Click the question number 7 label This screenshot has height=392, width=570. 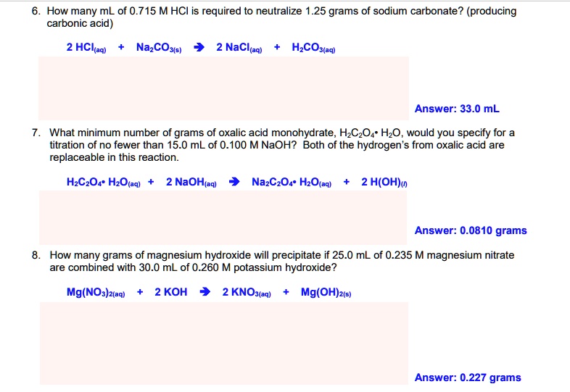tap(36, 133)
